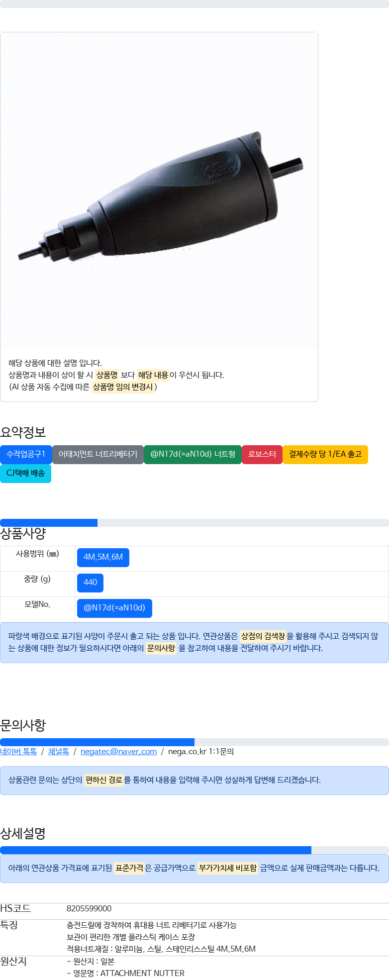Click the nutter tool product image

pos(159,191)
